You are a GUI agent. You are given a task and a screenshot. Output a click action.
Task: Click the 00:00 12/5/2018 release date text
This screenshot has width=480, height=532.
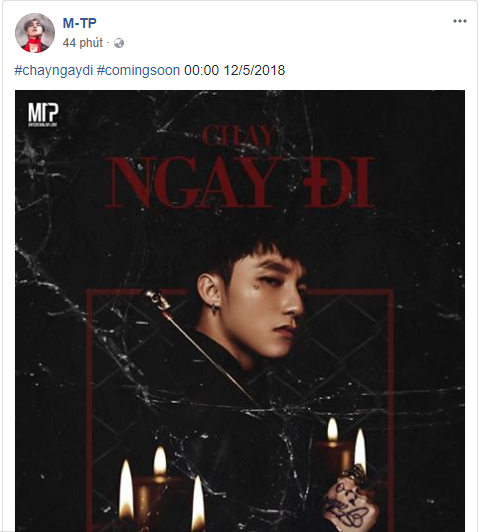pyautogui.click(x=234, y=70)
